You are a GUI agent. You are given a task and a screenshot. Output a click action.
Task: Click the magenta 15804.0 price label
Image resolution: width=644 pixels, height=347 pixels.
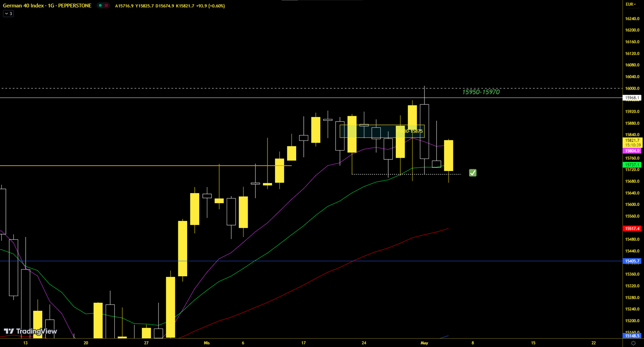(x=632, y=151)
